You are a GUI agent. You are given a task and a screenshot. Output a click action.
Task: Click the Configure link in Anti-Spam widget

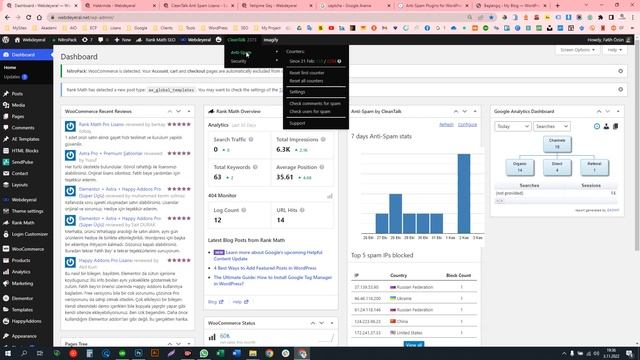[467, 124]
